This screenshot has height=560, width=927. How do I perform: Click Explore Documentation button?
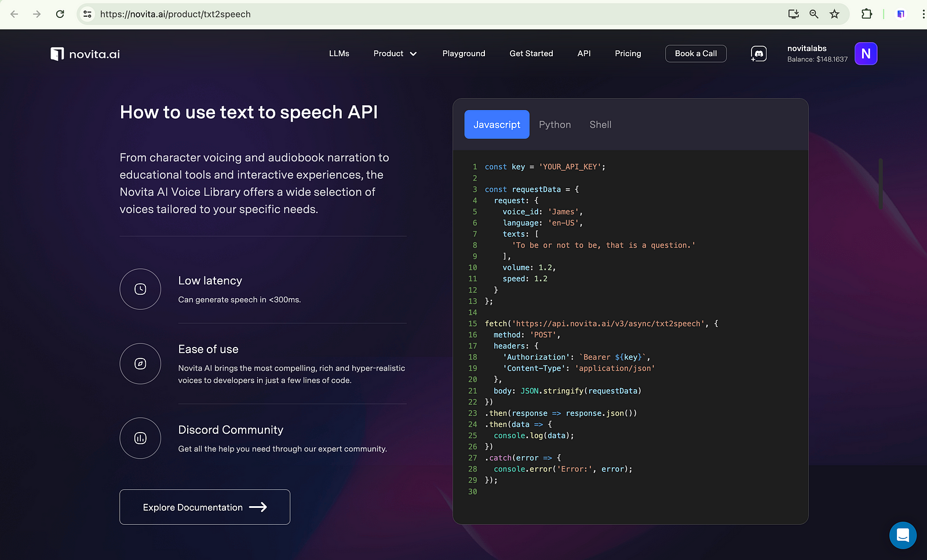(x=205, y=507)
